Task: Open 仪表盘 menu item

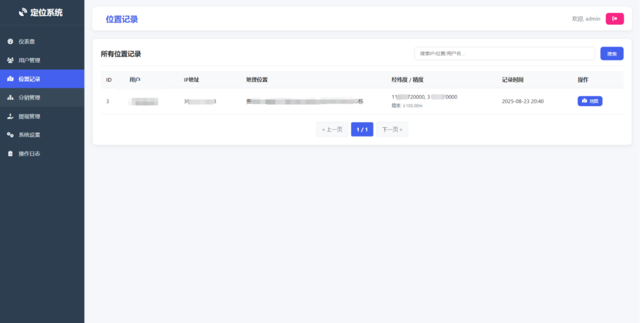Action: pyautogui.click(x=42, y=42)
